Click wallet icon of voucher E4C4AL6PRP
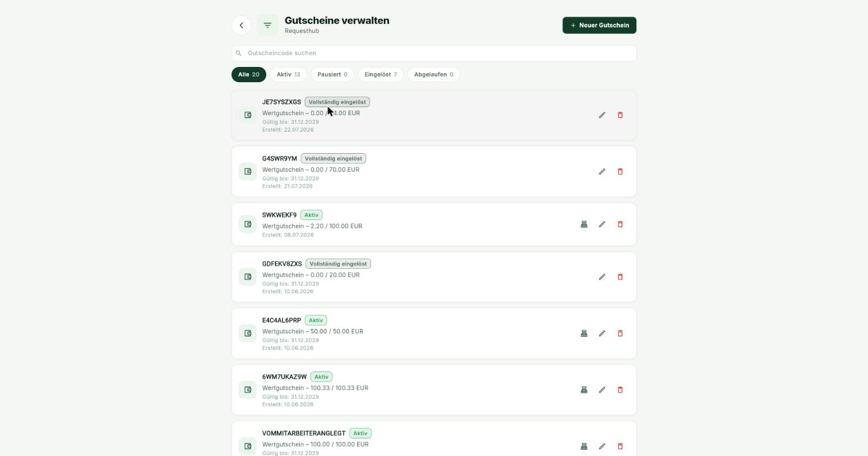This screenshot has width=868, height=456. 248,333
